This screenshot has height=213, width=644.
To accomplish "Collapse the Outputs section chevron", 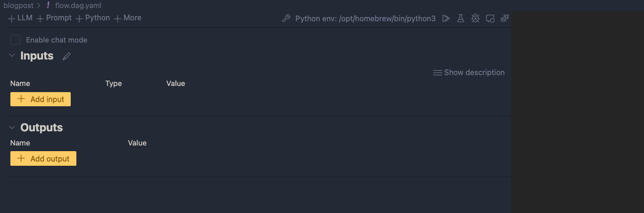I will [12, 128].
